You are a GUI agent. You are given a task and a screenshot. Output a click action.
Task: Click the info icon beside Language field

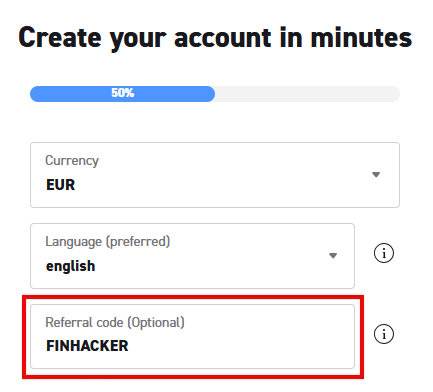click(x=384, y=253)
